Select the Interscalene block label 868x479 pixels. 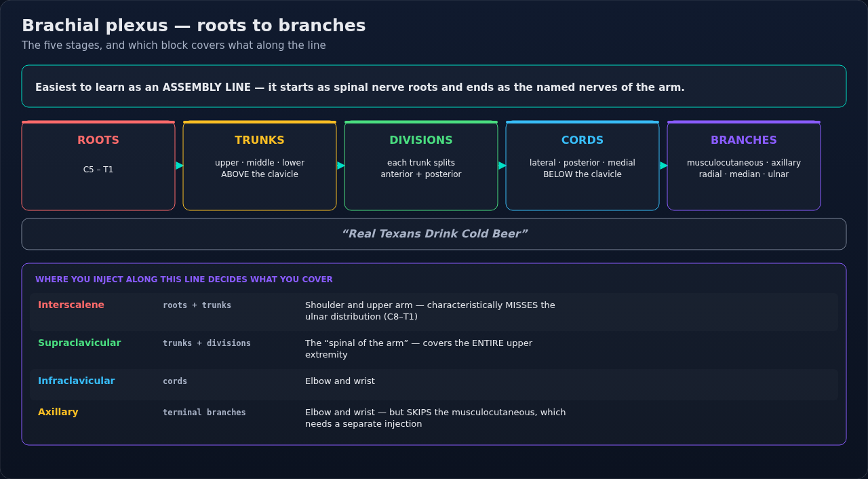[71, 305]
